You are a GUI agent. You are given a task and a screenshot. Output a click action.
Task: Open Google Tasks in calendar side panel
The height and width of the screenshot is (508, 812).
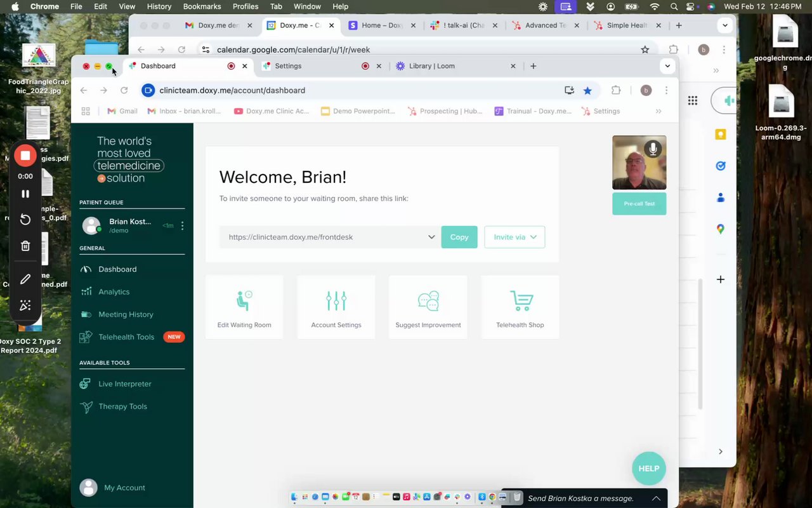pyautogui.click(x=721, y=166)
